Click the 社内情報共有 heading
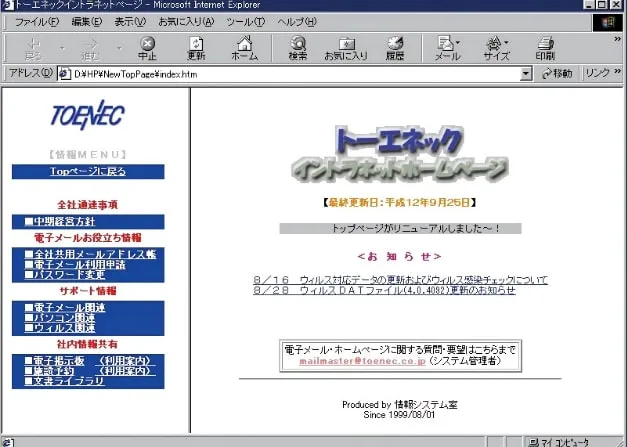The width and height of the screenshot is (628, 447). pyautogui.click(x=87, y=344)
